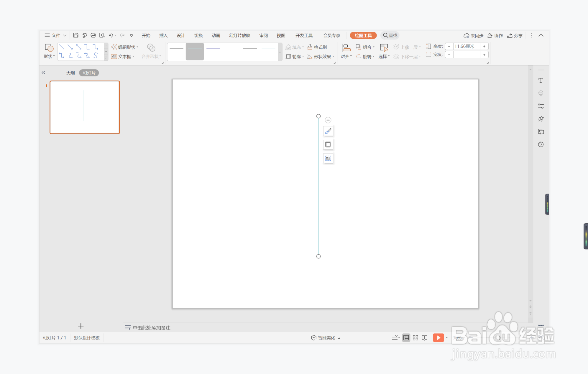Switch to reading view book icon
588x374 pixels.
tap(424, 338)
